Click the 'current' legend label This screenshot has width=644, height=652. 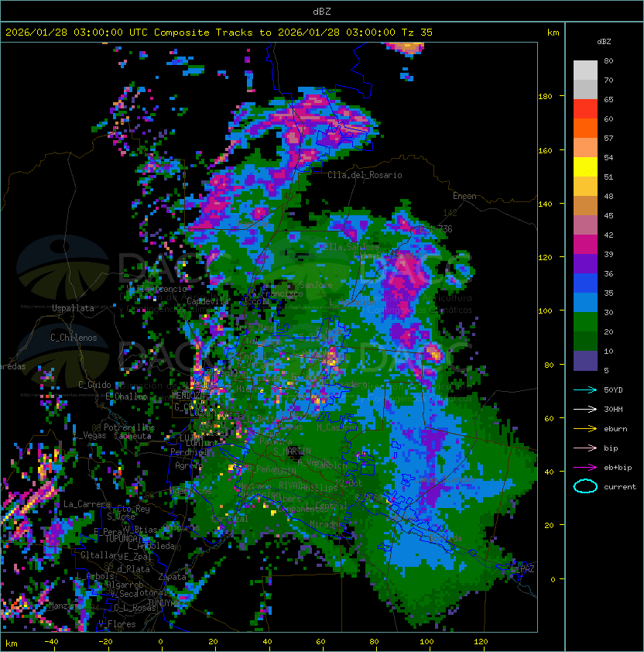620,487
